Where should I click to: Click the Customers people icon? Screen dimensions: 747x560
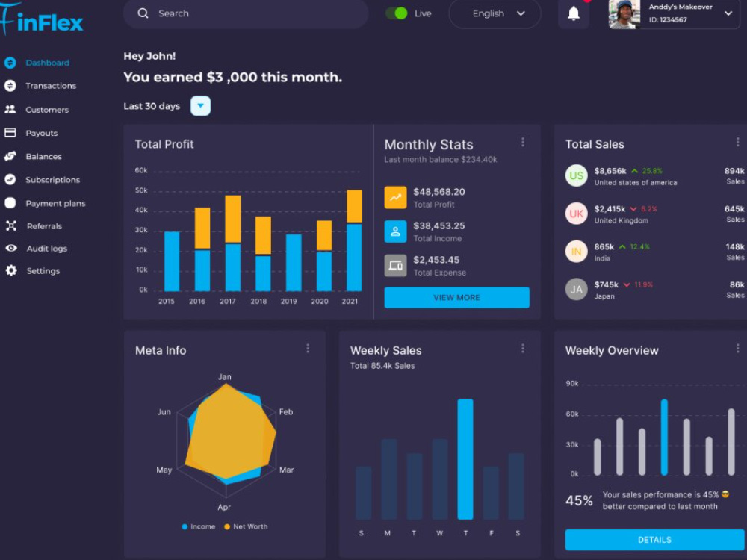pos(10,109)
